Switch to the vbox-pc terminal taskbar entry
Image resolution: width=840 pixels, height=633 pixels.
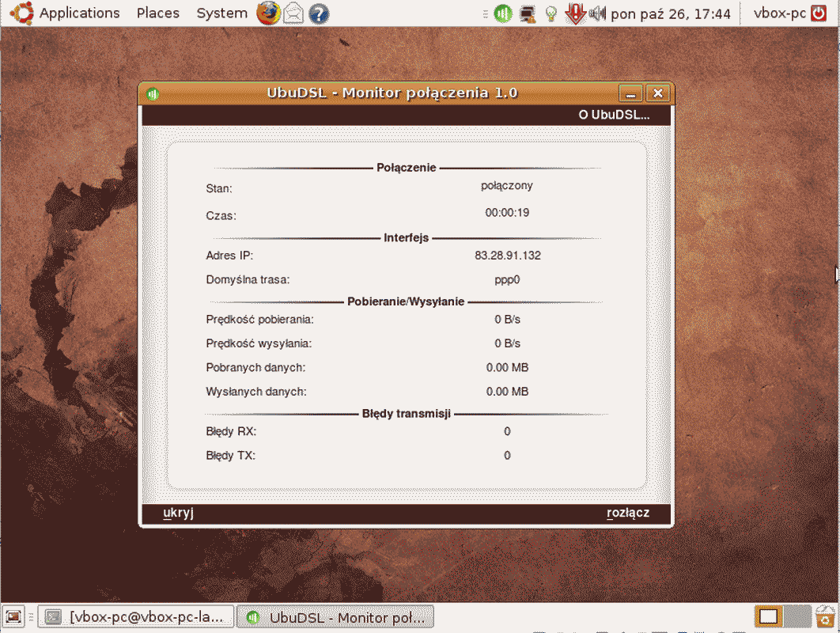tap(136, 617)
